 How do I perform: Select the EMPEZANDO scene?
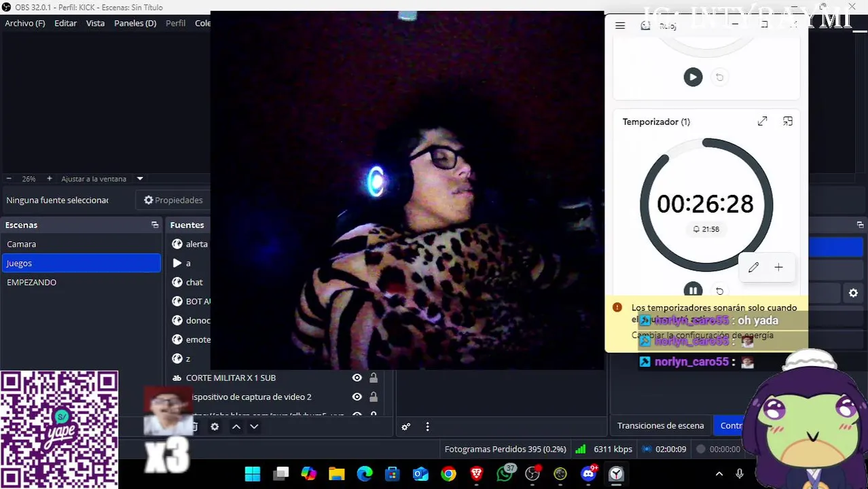point(81,282)
